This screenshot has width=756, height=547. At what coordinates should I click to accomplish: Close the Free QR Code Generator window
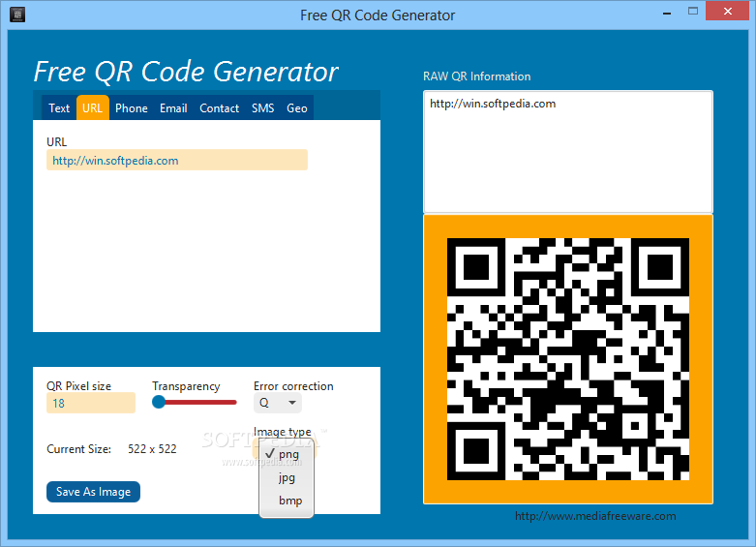(x=728, y=11)
